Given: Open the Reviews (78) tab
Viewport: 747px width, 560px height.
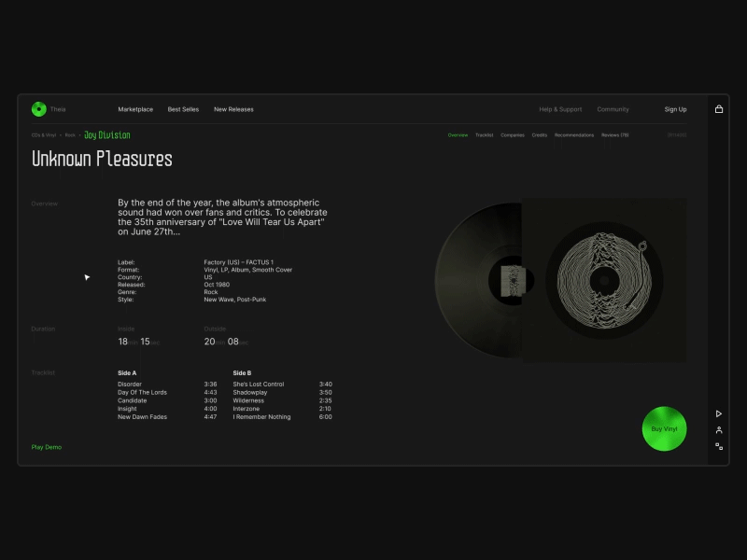Looking at the screenshot, I should click(x=614, y=135).
